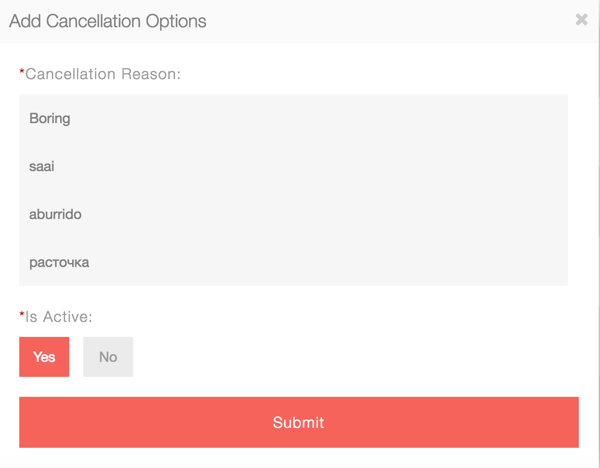The height and width of the screenshot is (468, 600).
Task: Submit the cancellation option form
Action: [x=298, y=423]
